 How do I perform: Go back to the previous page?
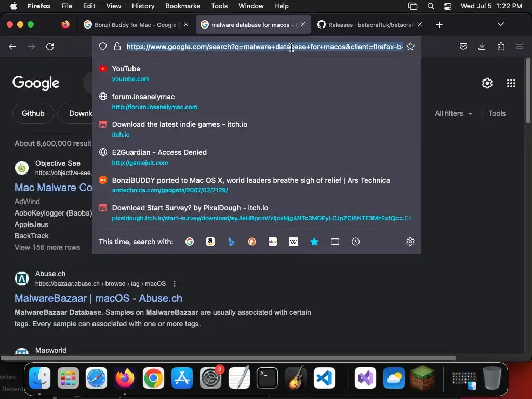coord(12,46)
